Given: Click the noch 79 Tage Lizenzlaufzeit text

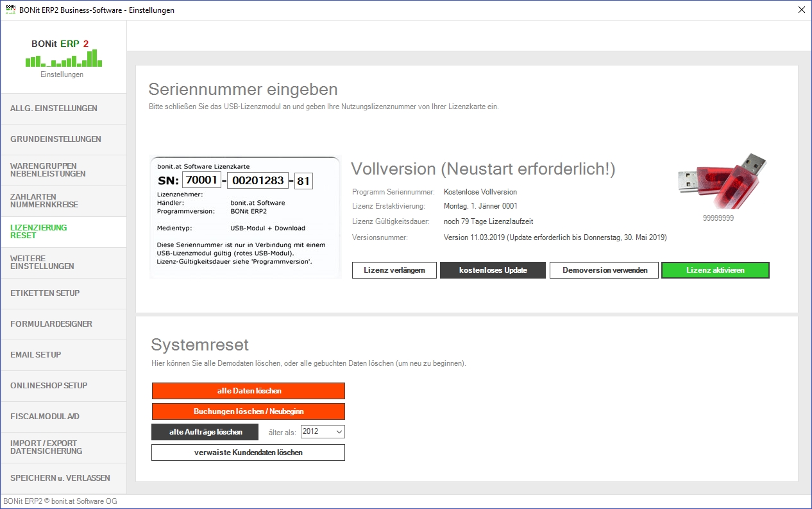Looking at the screenshot, I should 488,221.
